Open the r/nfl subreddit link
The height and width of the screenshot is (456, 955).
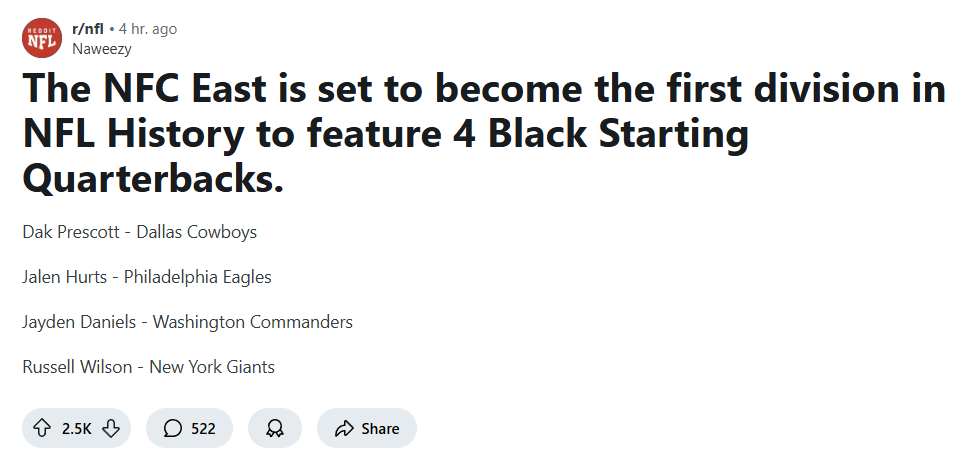click(88, 29)
